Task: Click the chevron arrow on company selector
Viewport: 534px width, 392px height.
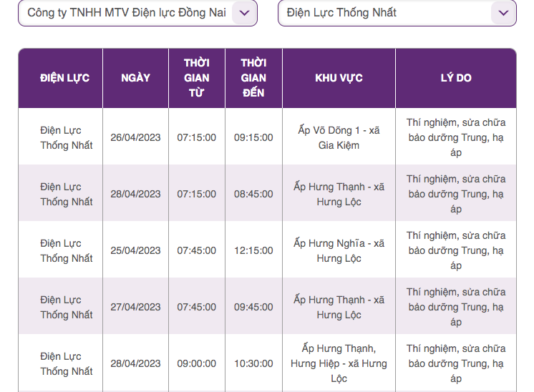Action: tap(245, 13)
